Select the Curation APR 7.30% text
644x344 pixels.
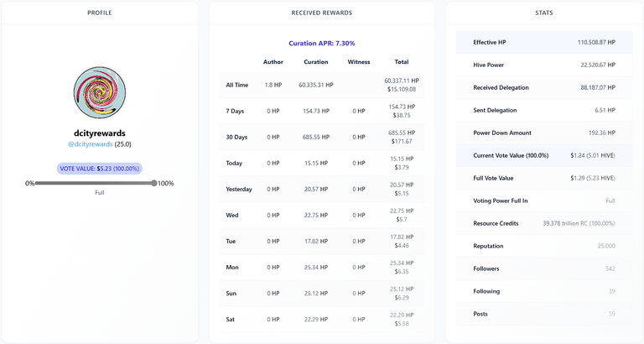coord(322,43)
